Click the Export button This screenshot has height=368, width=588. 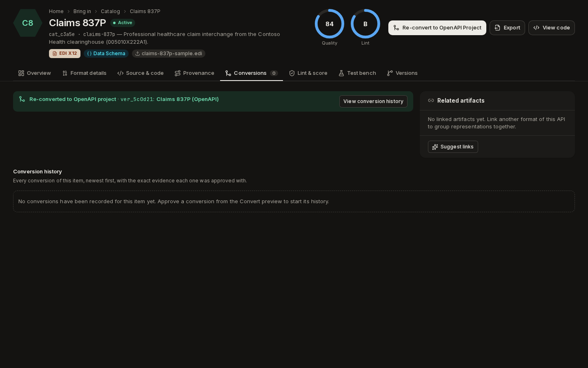tap(507, 28)
